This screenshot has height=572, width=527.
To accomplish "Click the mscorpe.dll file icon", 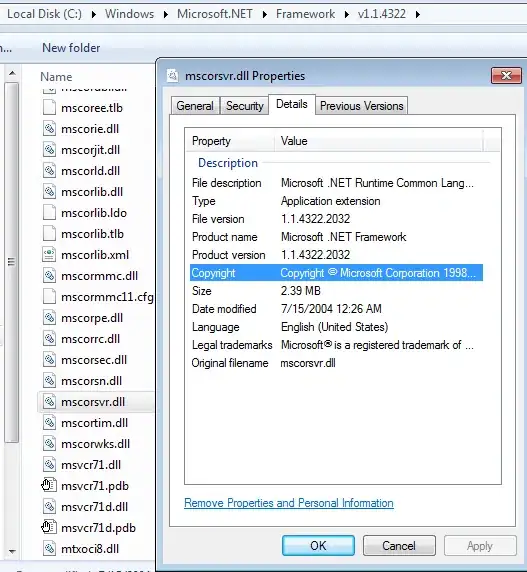I will 49,318.
